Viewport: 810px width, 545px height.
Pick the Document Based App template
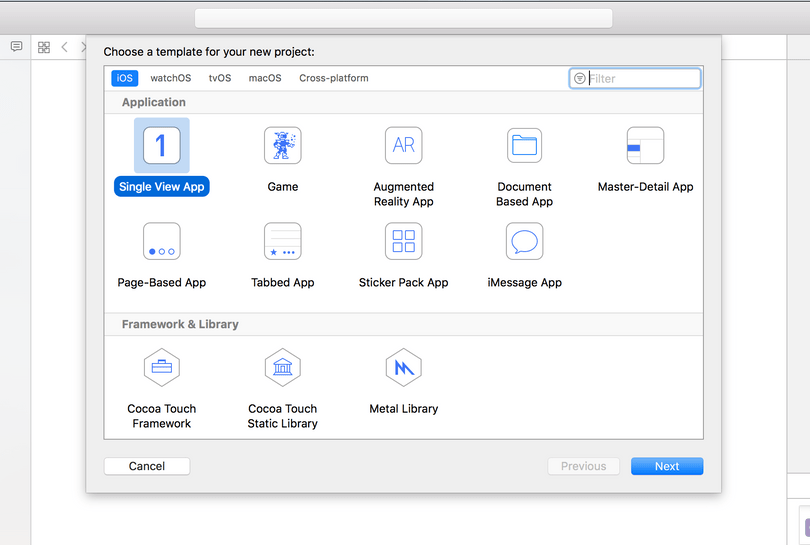coord(524,145)
